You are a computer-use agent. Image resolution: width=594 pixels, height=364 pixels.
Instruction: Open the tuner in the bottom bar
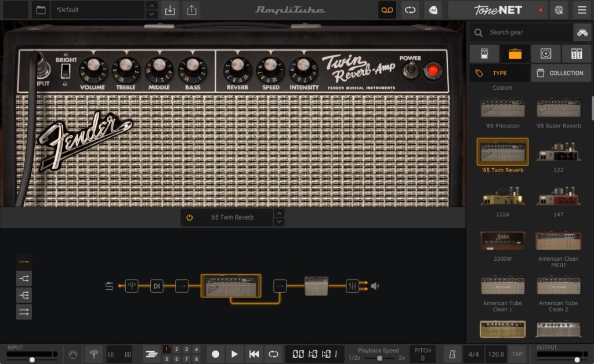pos(93,354)
